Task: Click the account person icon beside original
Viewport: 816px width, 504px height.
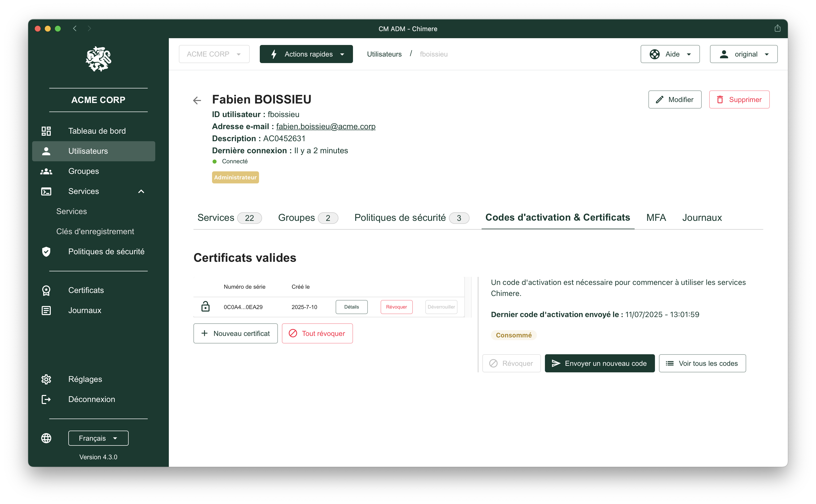Action: [x=724, y=54]
